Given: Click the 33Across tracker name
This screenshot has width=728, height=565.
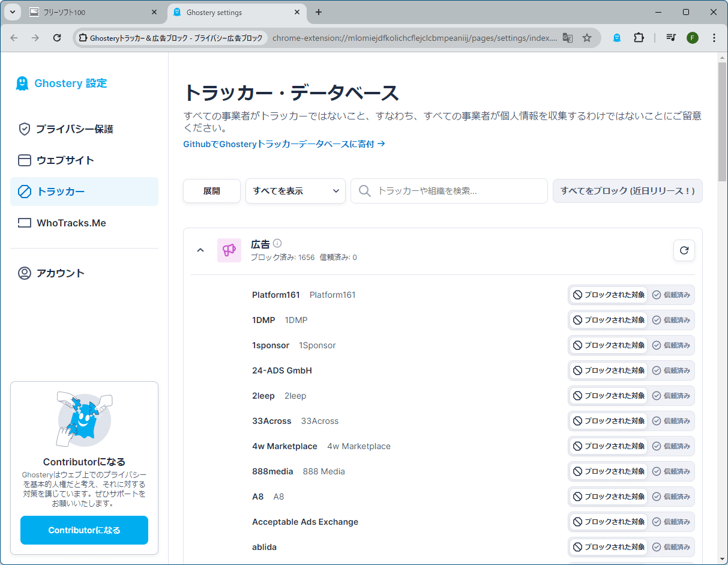Looking at the screenshot, I should click(272, 421).
